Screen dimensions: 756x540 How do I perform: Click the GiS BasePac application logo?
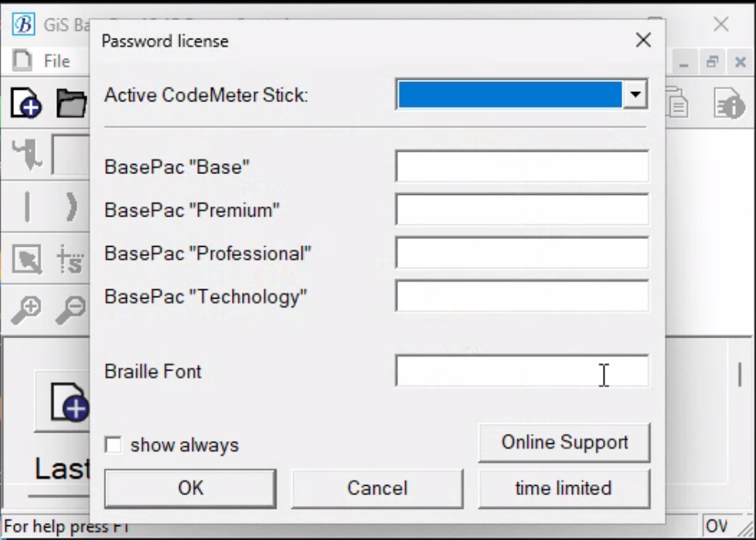(23, 24)
